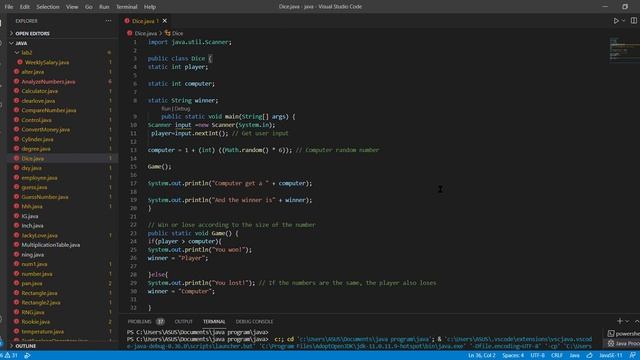Viewport: 640px width, 360px height.
Task: Open the Selection menu
Action: pos(48,7)
